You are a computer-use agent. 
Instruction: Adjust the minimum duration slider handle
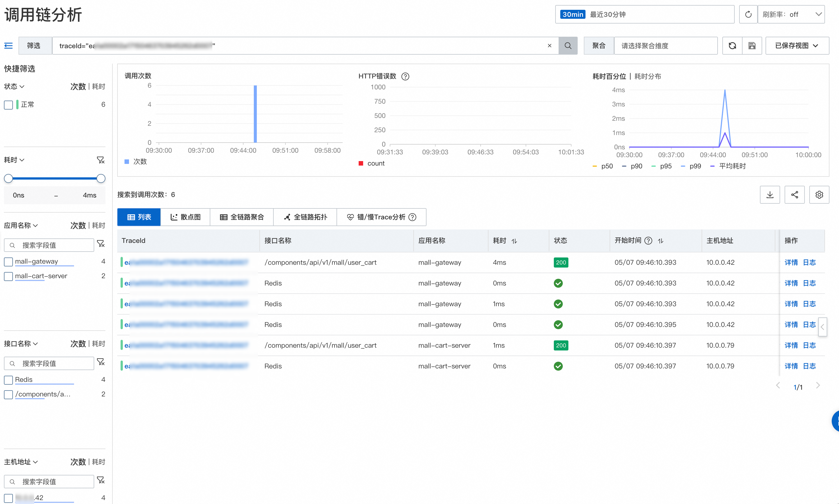pyautogui.click(x=8, y=178)
